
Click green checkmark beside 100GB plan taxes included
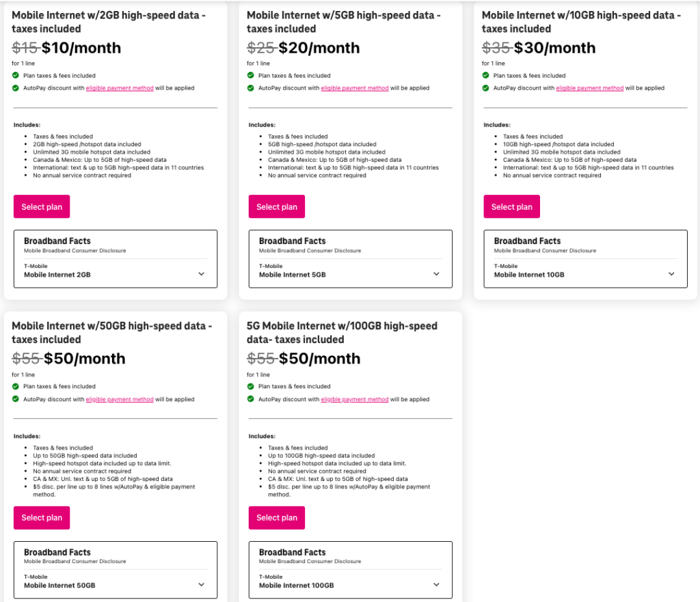pyautogui.click(x=250, y=387)
